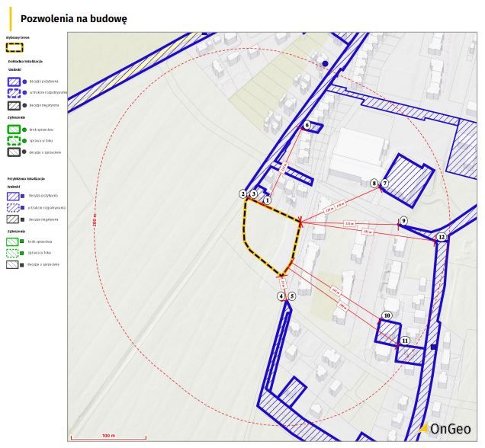Image resolution: width=485 pixels, height=448 pixels.
Task: Click inside the yellow dashed selected parcel
Action: pyautogui.click(x=268, y=236)
